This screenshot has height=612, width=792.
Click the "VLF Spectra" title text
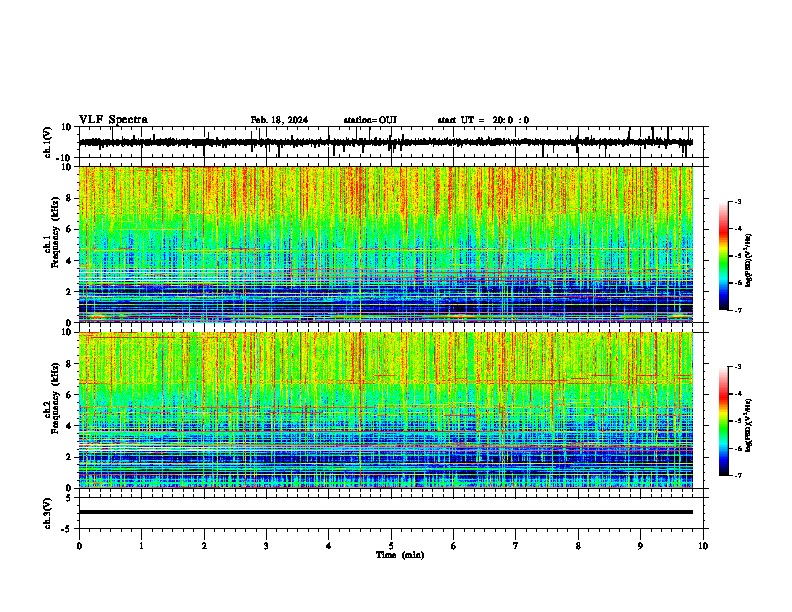113,120
